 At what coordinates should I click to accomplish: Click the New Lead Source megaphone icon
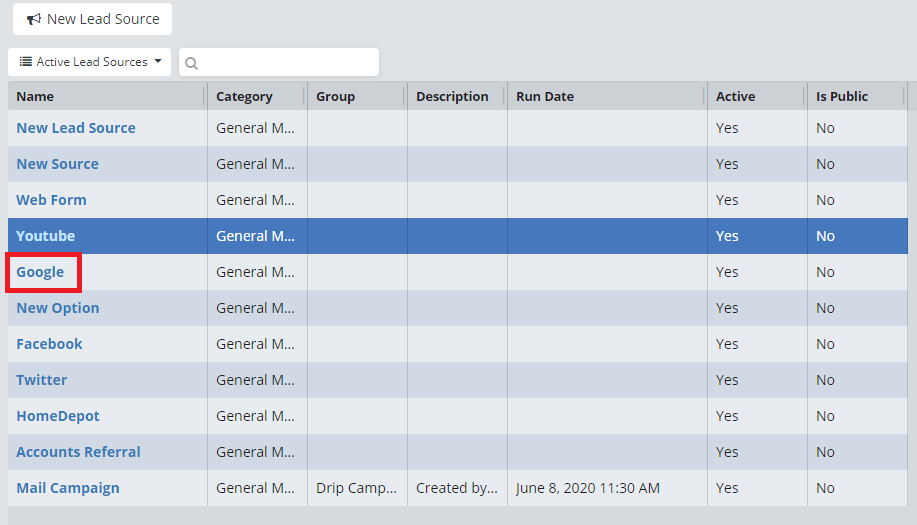click(34, 19)
